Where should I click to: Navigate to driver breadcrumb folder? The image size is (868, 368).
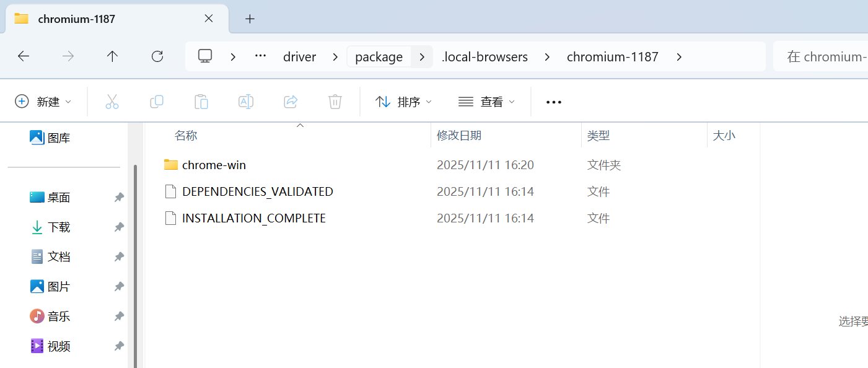(300, 56)
